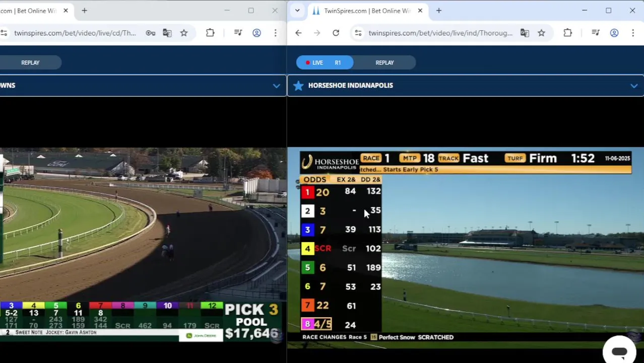Switch to REPLAY in the left window
644x363 pixels.
30,63
